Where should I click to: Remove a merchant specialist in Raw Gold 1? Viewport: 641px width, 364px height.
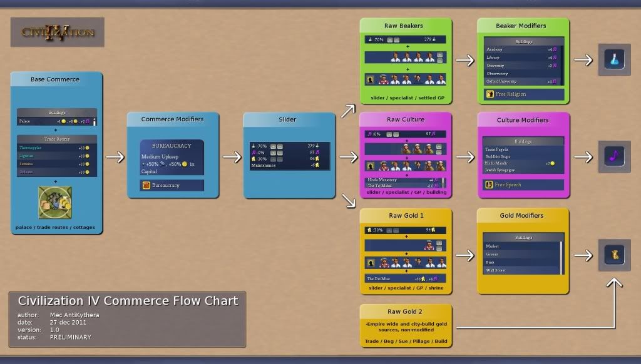coord(439,249)
